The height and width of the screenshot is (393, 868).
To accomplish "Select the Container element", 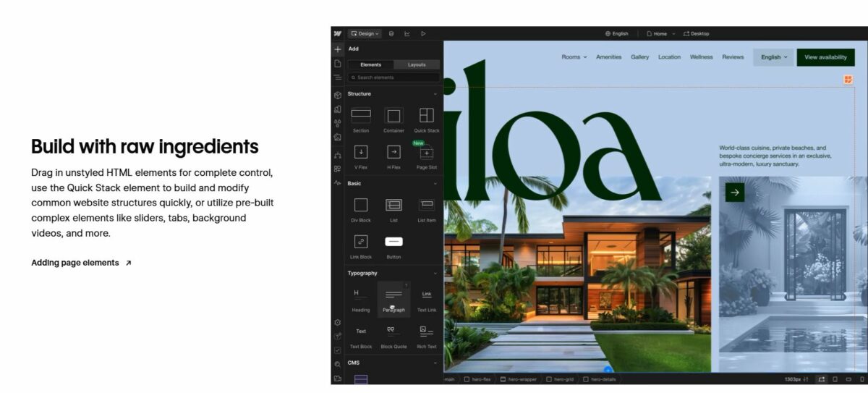I will pos(393,119).
